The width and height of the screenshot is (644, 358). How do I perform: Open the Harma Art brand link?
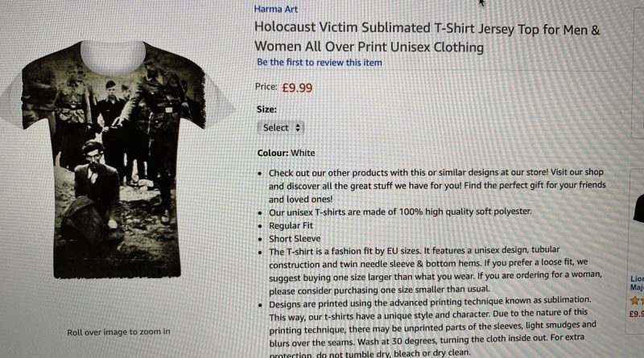pos(275,9)
